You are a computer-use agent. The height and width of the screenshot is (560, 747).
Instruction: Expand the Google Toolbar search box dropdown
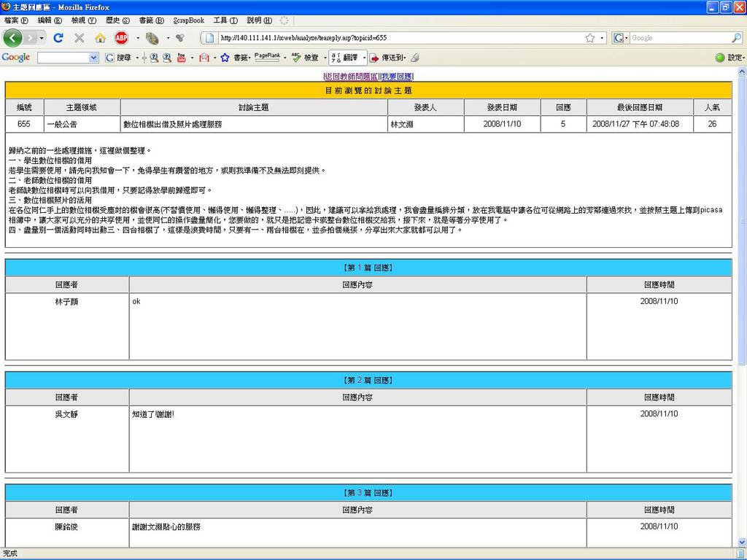tap(93, 58)
